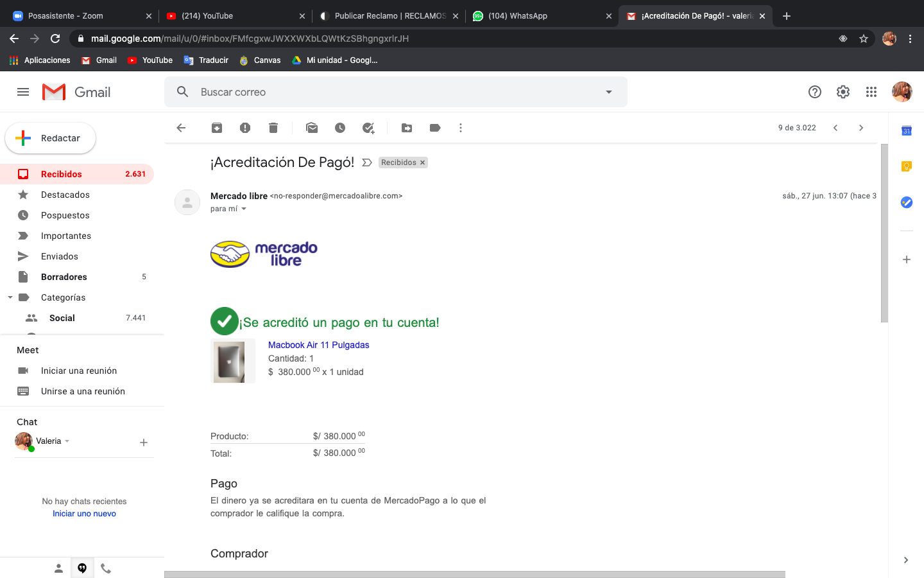
Task: Open Google Tasks side panel
Action: tap(907, 202)
